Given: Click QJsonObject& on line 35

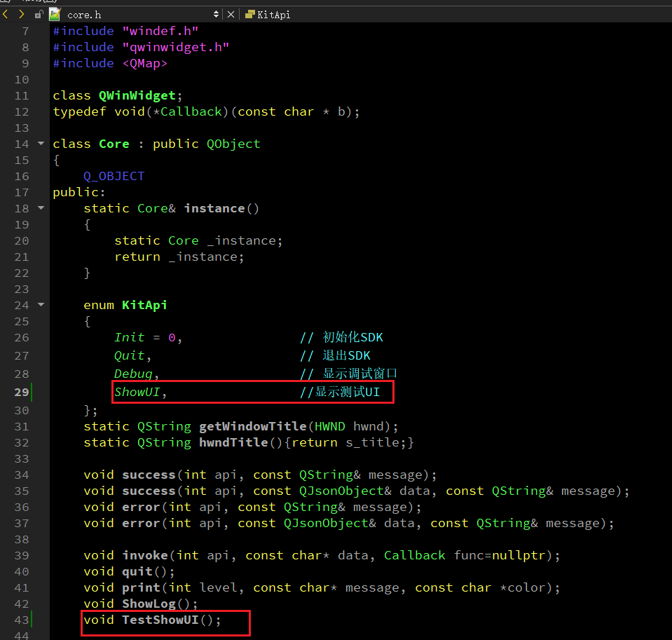Looking at the screenshot, I should (345, 491).
